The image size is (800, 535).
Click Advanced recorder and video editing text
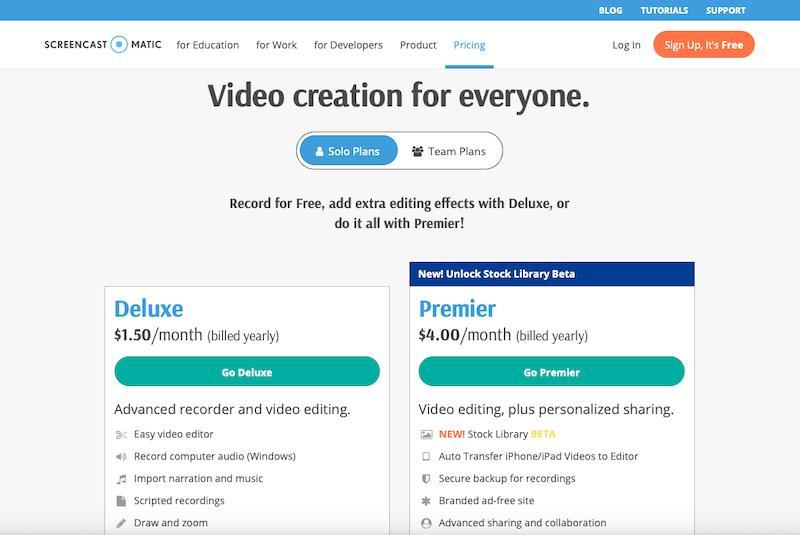[232, 409]
